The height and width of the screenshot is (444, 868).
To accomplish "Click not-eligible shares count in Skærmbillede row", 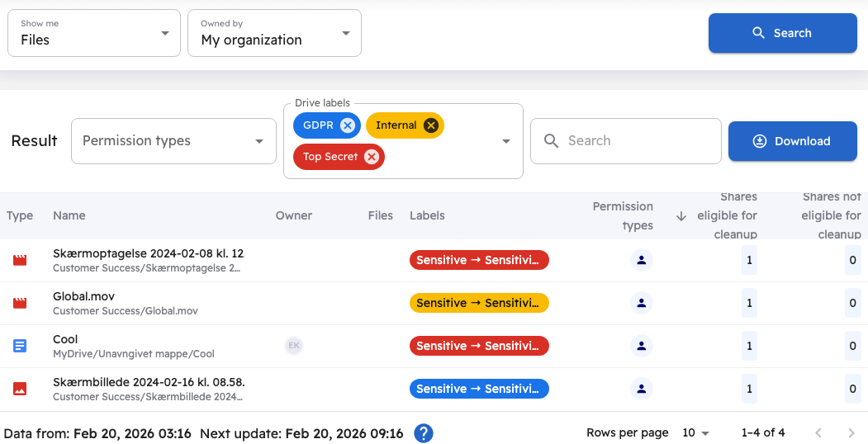I will pos(853,390).
